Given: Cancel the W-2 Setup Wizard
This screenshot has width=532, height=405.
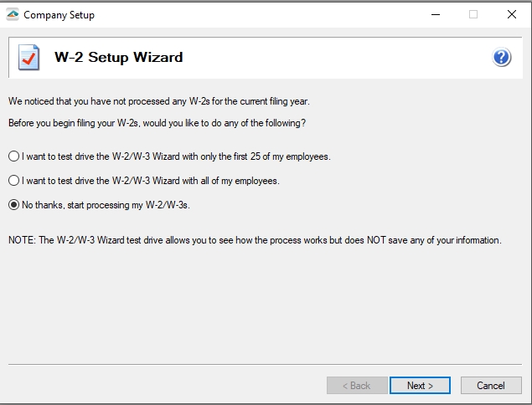Looking at the screenshot, I should click(x=491, y=386).
